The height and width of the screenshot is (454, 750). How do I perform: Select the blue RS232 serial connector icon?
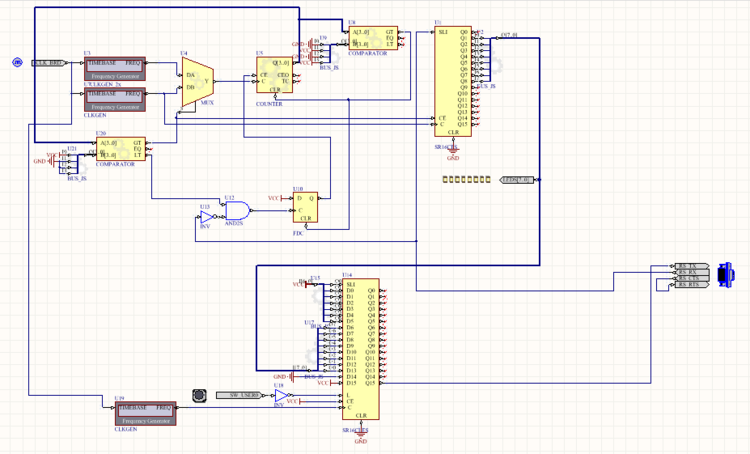point(725,274)
